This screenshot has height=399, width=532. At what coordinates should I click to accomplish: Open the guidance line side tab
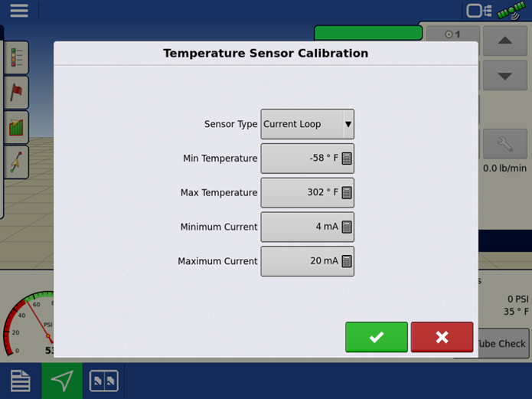point(15,162)
